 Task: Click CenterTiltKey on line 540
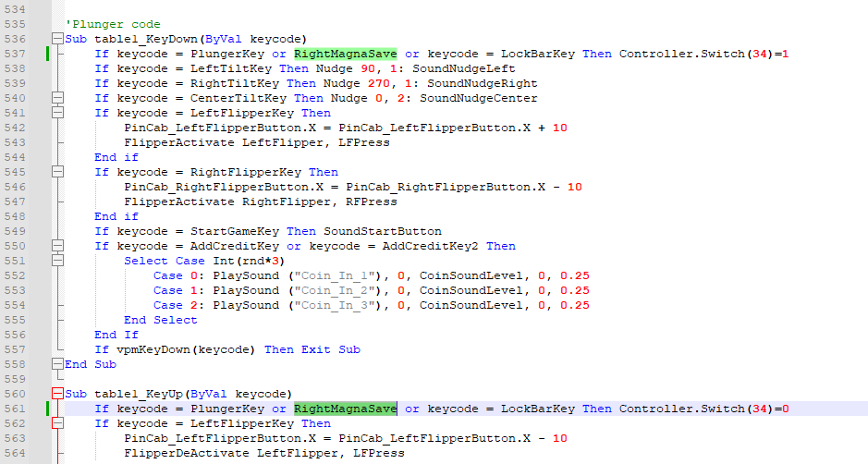click(238, 98)
